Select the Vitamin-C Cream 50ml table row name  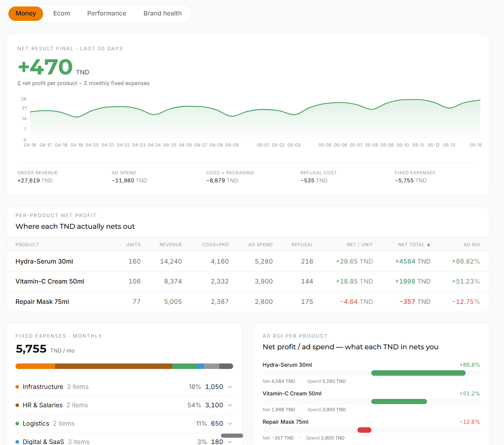click(x=50, y=281)
